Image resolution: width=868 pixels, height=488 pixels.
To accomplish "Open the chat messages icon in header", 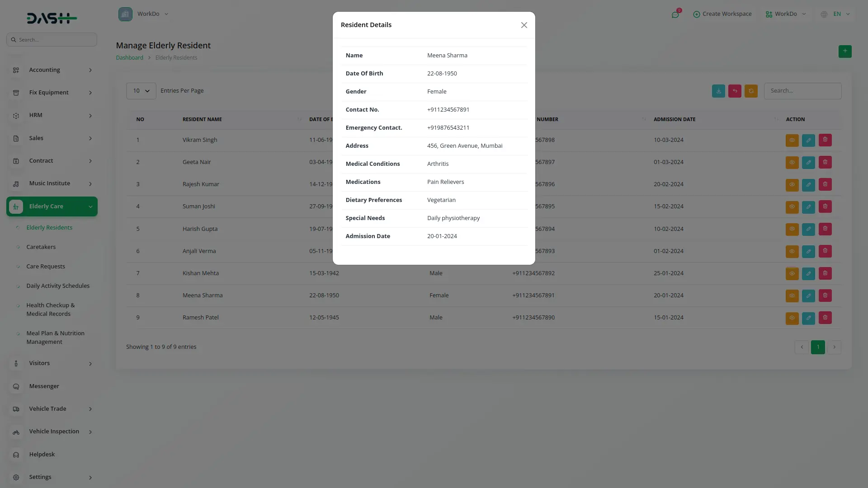I will [x=675, y=14].
